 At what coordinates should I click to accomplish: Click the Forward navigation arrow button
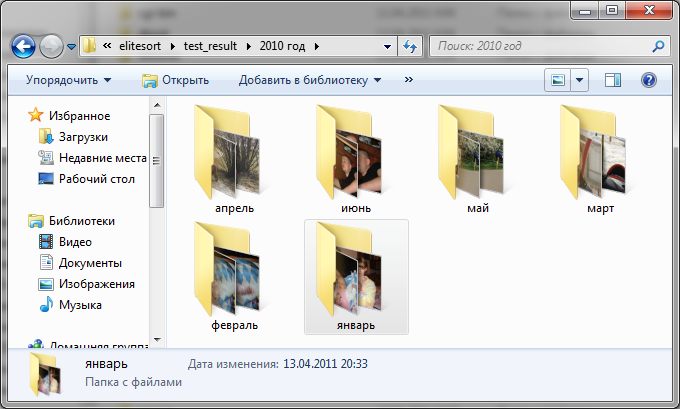[51, 46]
